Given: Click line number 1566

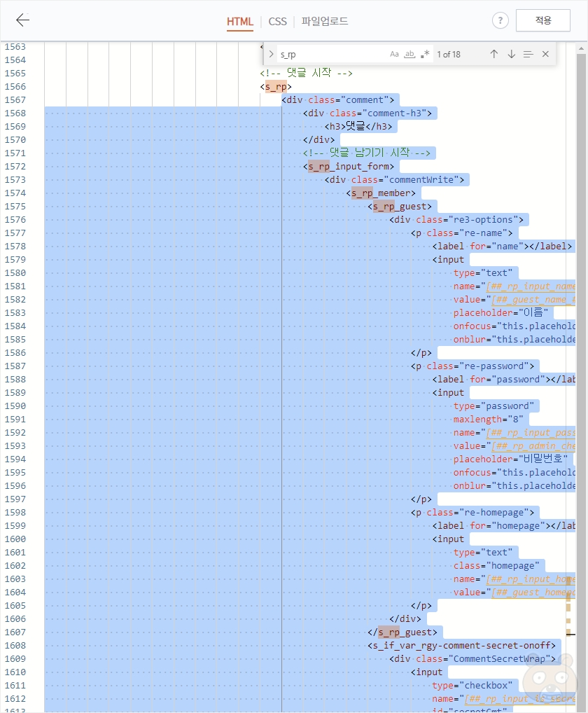Looking at the screenshot, I should tap(15, 86).
